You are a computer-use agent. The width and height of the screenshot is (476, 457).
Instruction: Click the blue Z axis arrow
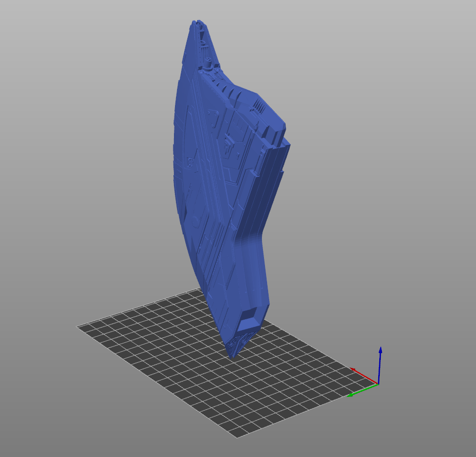tap(380, 365)
